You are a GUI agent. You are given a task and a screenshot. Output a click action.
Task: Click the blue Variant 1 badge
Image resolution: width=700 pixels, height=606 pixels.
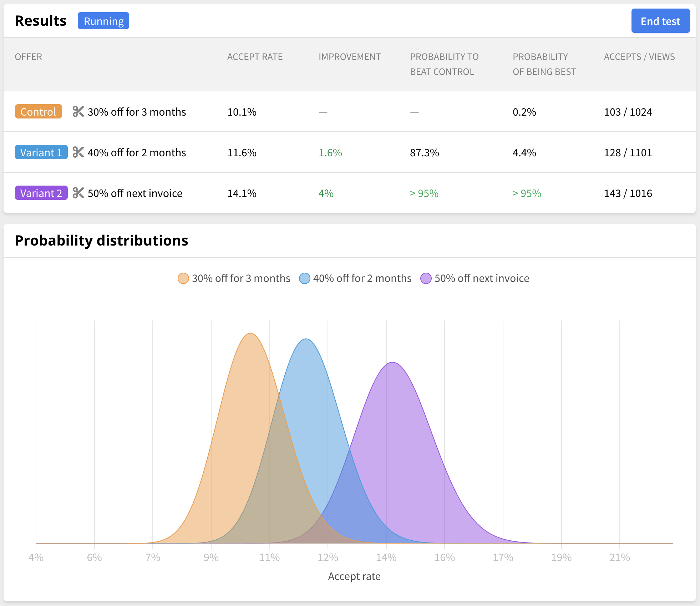coord(41,152)
